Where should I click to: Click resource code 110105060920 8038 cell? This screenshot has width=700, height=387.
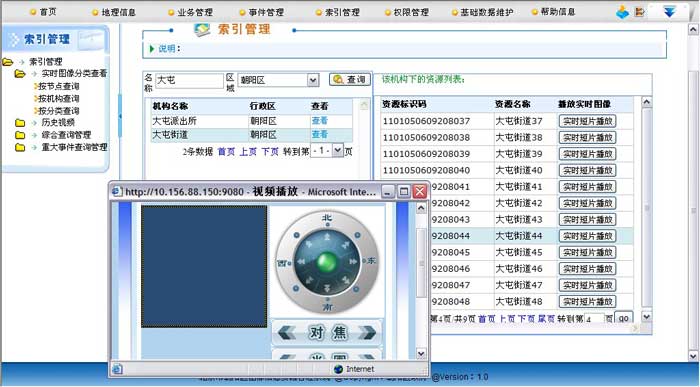click(426, 137)
